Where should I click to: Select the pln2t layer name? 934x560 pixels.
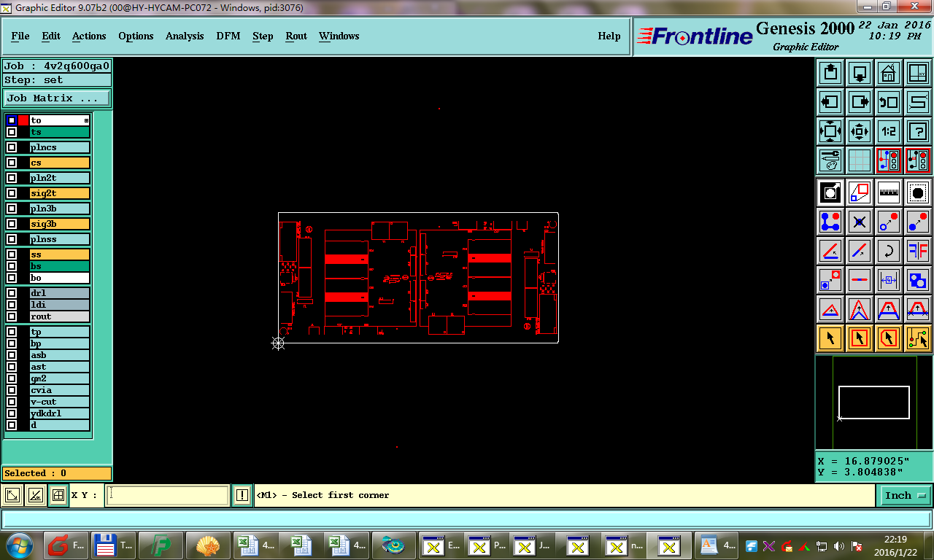59,178
